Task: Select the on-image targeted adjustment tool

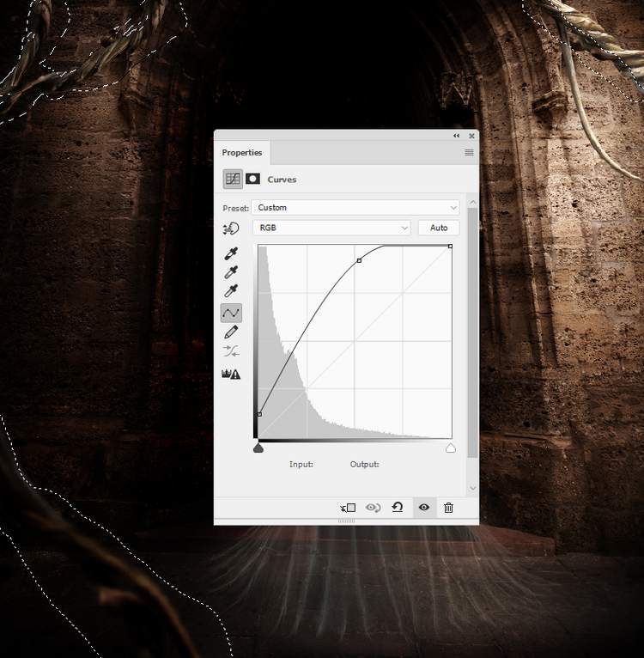Action: 231,228
